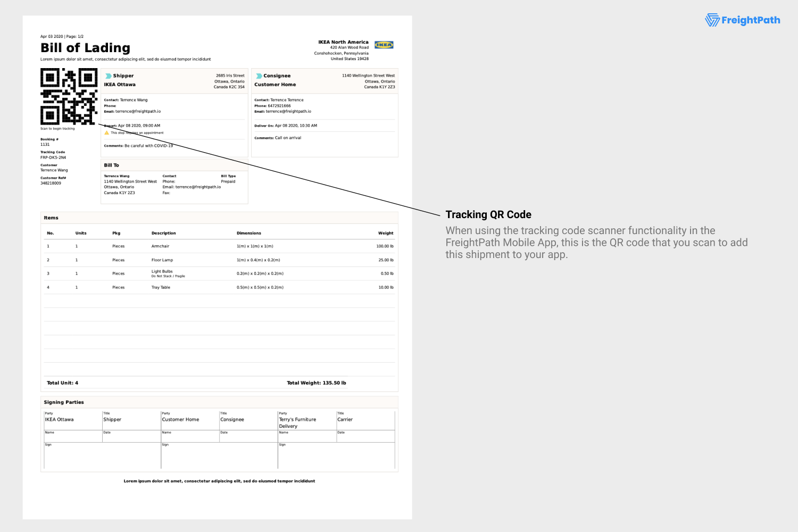
Task: Click dimensions 1(m) x 0.4(m) x 0.2(m)
Action: click(x=258, y=260)
